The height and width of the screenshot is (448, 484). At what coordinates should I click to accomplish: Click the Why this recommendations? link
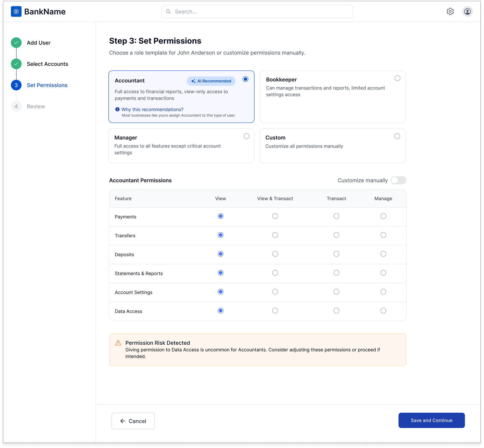(x=152, y=109)
